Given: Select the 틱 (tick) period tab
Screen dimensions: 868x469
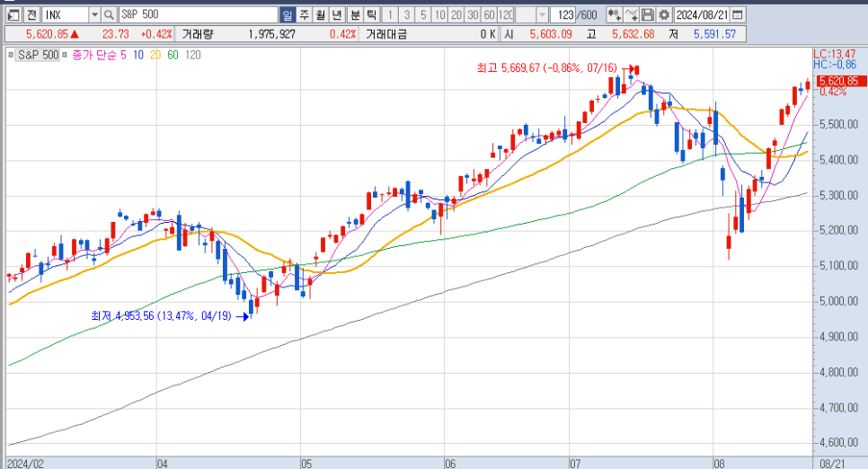Looking at the screenshot, I should coord(372,15).
